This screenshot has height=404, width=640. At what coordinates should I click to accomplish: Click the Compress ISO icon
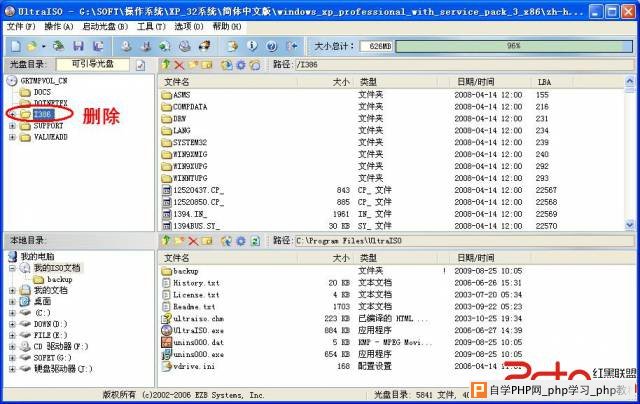point(146,46)
